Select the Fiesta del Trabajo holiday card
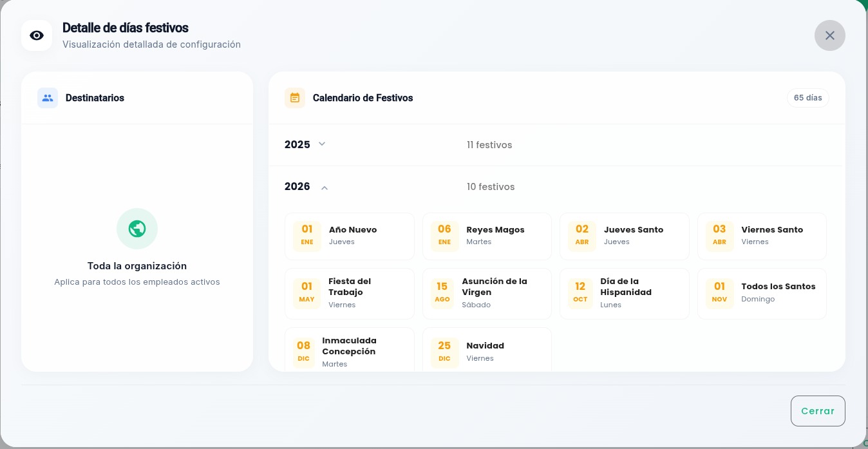The height and width of the screenshot is (449, 868). pyautogui.click(x=350, y=293)
